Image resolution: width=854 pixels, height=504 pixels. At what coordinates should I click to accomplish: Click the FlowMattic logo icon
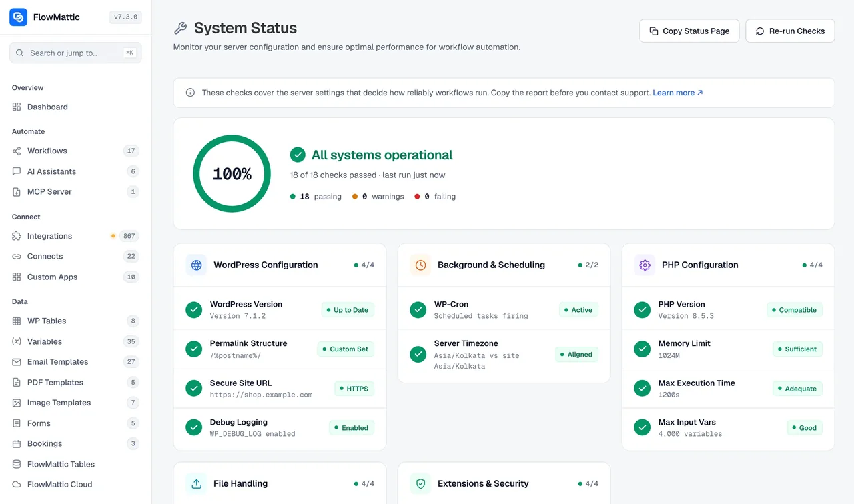[x=18, y=17]
